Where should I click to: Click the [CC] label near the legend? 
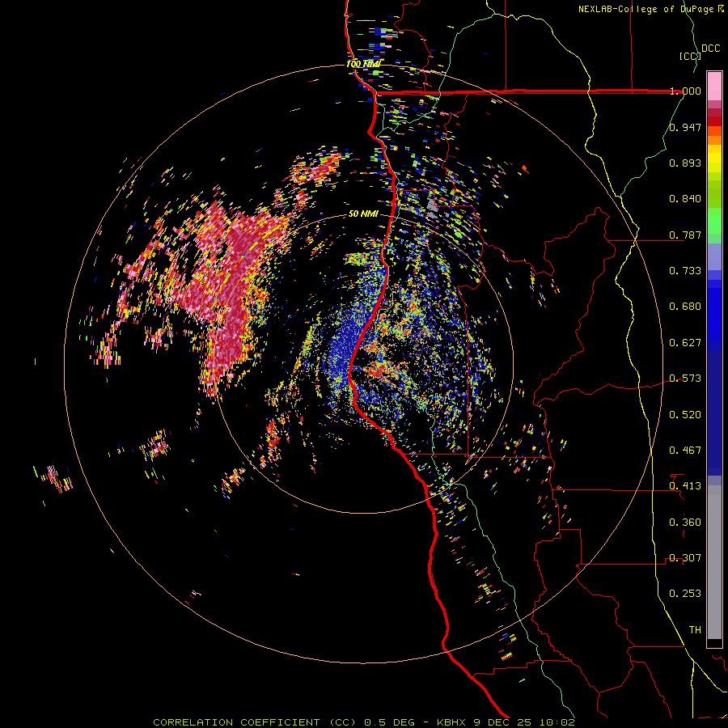[x=691, y=56]
